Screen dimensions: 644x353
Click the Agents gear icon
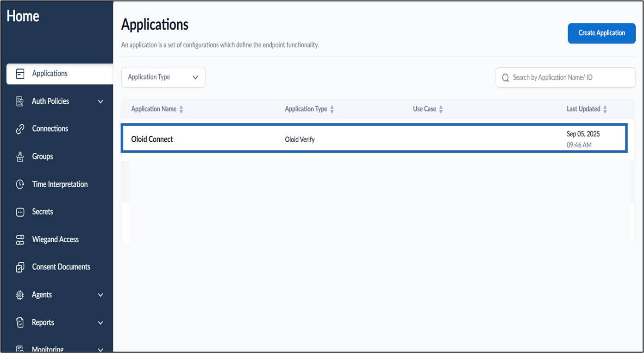pyautogui.click(x=20, y=295)
